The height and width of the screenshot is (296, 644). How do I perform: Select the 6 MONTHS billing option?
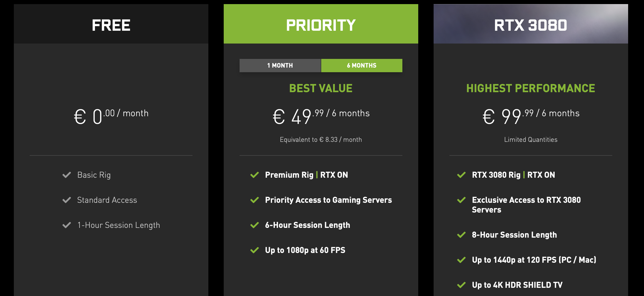pos(362,66)
